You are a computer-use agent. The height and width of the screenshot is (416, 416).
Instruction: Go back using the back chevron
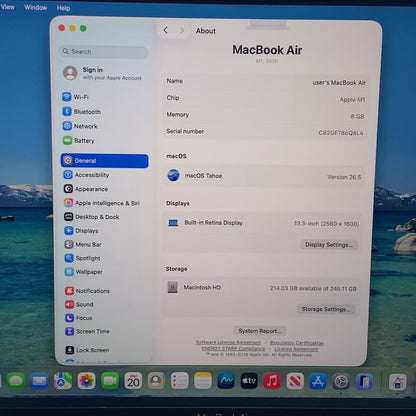(x=166, y=30)
